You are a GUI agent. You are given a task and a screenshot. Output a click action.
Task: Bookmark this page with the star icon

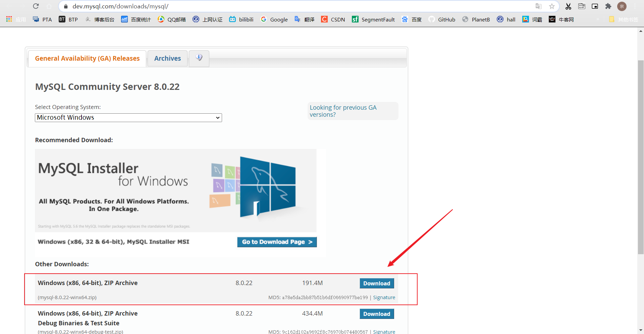click(552, 6)
